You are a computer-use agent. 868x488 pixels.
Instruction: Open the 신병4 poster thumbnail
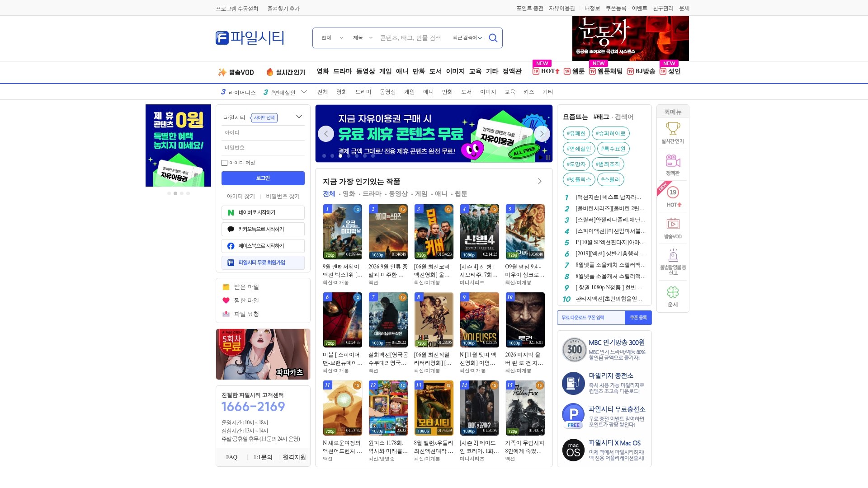[479, 232]
